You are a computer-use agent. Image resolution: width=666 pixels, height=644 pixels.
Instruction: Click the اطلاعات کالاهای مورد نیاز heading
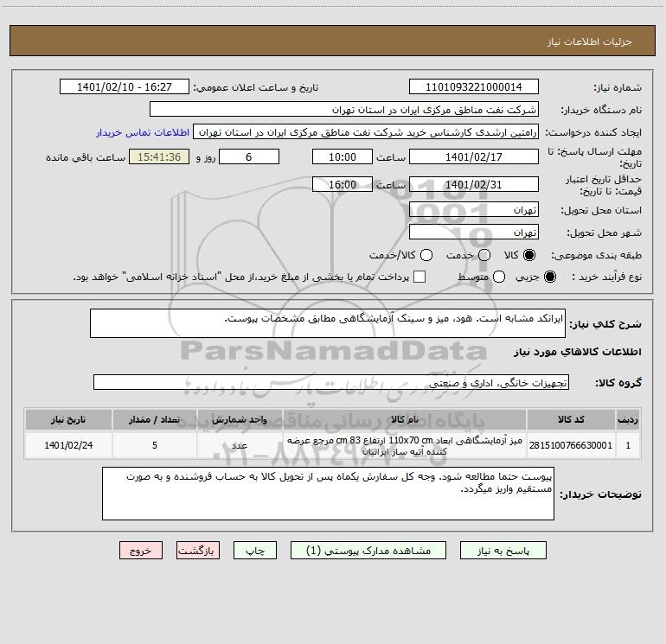point(577,352)
